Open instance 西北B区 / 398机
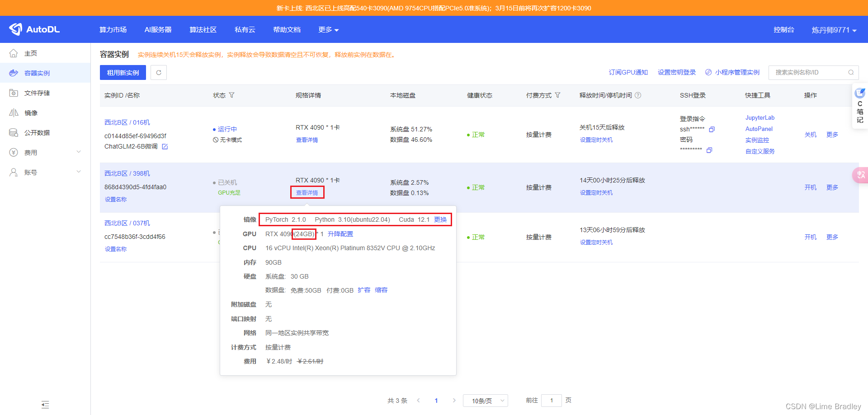 tap(127, 173)
